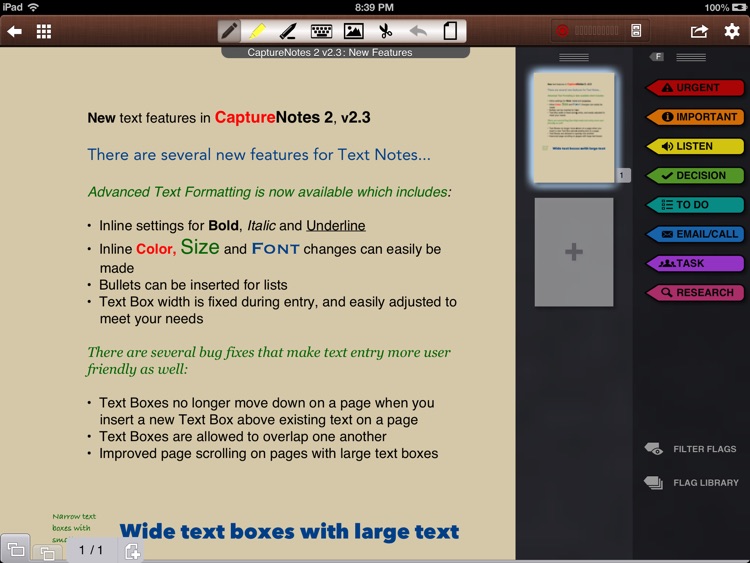Image resolution: width=750 pixels, height=563 pixels.
Task: Tap the green word 'Size'
Action: (200, 247)
